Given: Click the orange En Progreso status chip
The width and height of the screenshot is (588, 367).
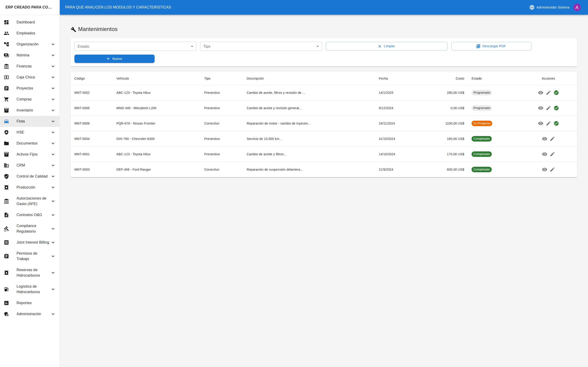Looking at the screenshot, I should click(482, 123).
